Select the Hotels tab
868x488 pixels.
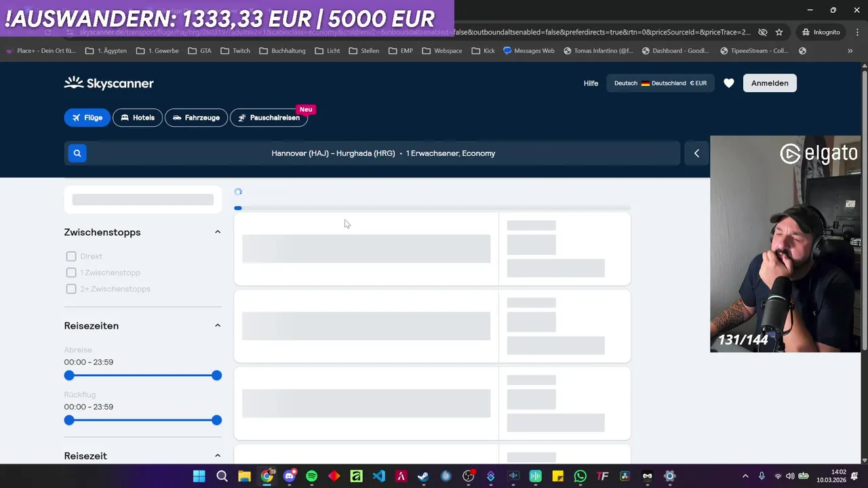click(x=138, y=117)
